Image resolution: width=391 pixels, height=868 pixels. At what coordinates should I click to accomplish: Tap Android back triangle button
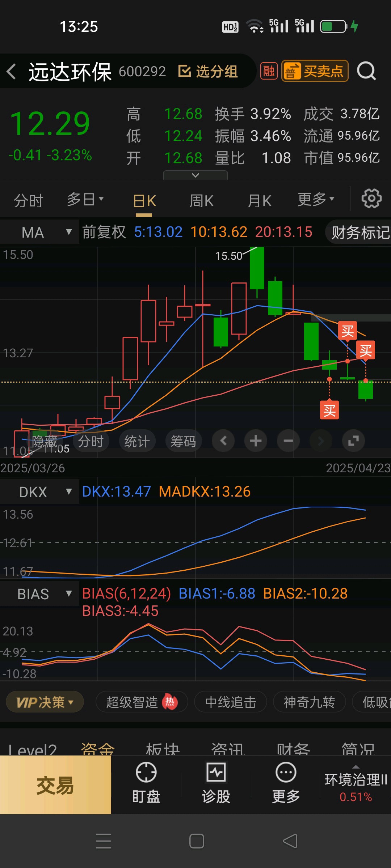tap(290, 841)
